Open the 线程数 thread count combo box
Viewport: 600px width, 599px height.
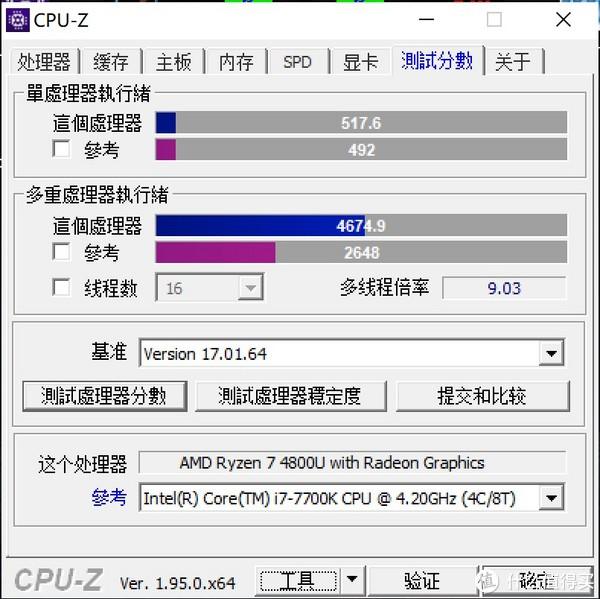pos(209,287)
